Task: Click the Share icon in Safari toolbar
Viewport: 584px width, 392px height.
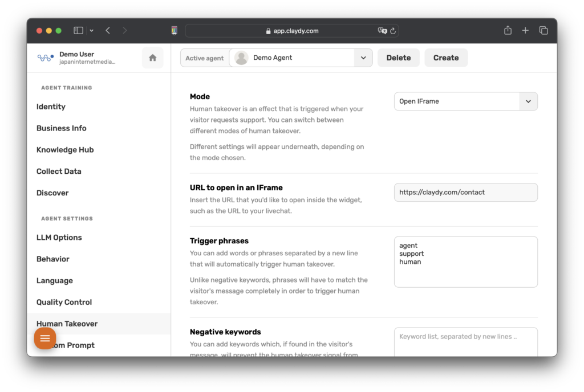Action: point(508,31)
